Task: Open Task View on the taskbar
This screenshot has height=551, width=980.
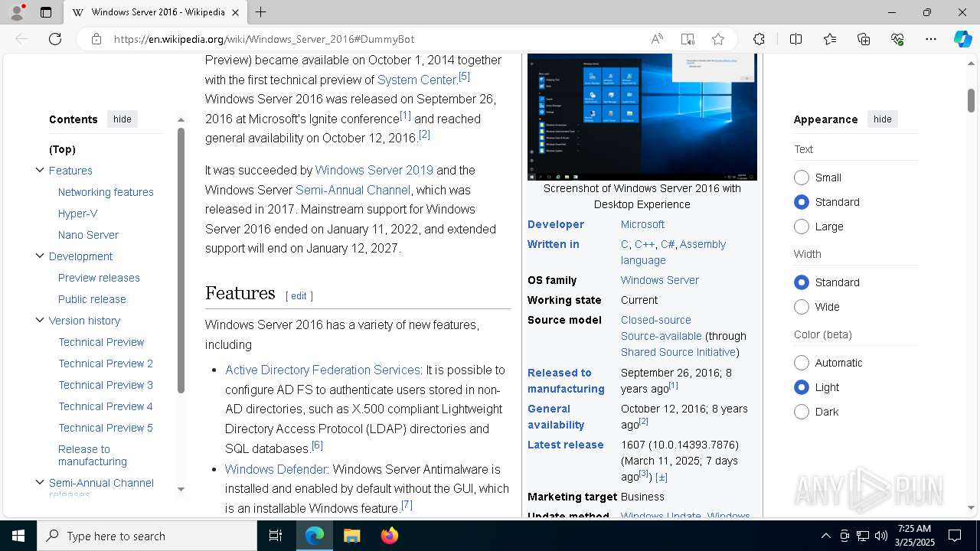Action: pyautogui.click(x=276, y=536)
